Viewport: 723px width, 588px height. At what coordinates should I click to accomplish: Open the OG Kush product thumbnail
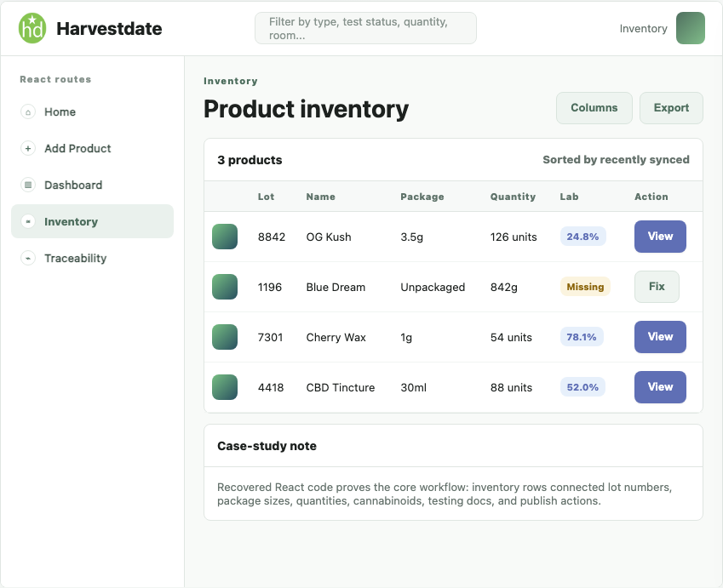(225, 237)
